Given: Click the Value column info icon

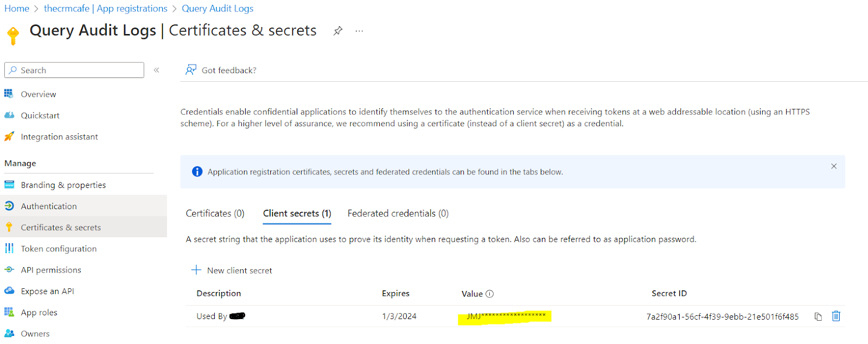Looking at the screenshot, I should click(x=490, y=294).
